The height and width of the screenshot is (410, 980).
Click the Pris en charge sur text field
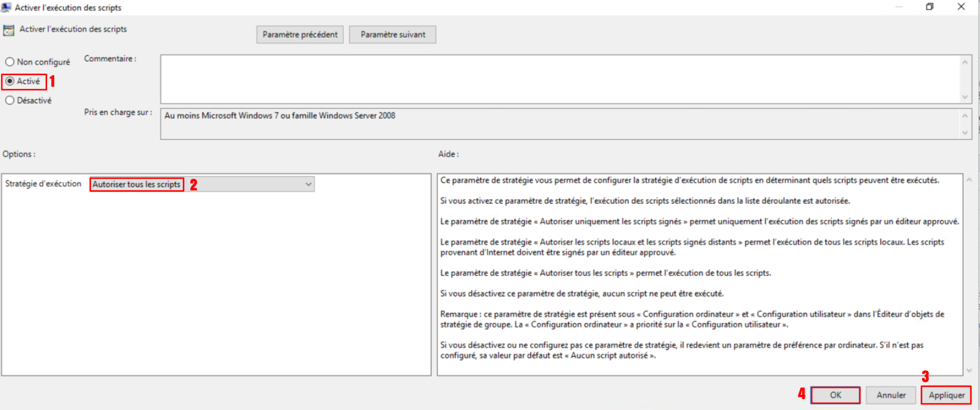point(560,124)
